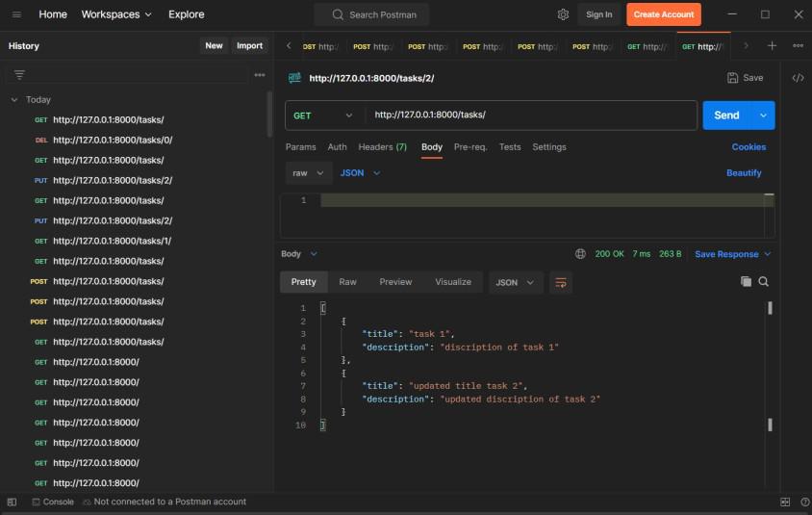Open the settings gear in the header

tap(563, 14)
